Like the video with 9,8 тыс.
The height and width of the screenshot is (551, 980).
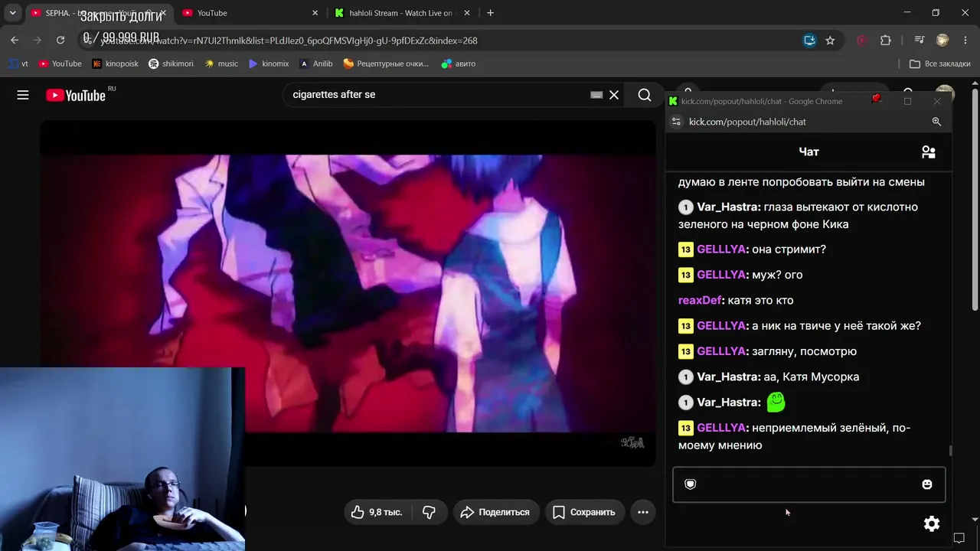377,512
